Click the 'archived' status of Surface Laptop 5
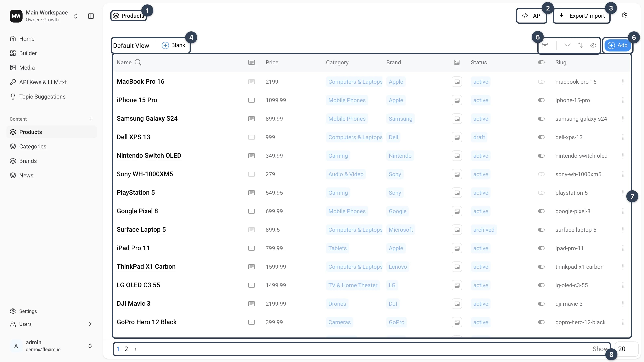The width and height of the screenshot is (644, 362). point(484,230)
